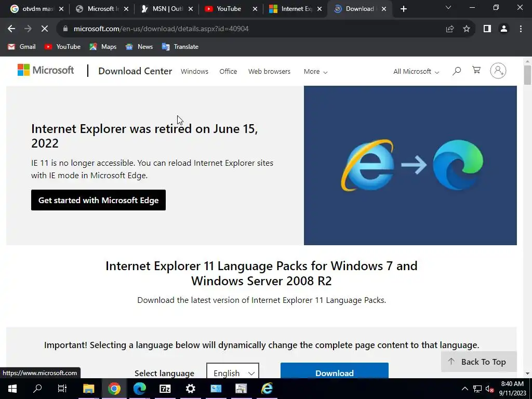Open Chrome profile menu

504,29
